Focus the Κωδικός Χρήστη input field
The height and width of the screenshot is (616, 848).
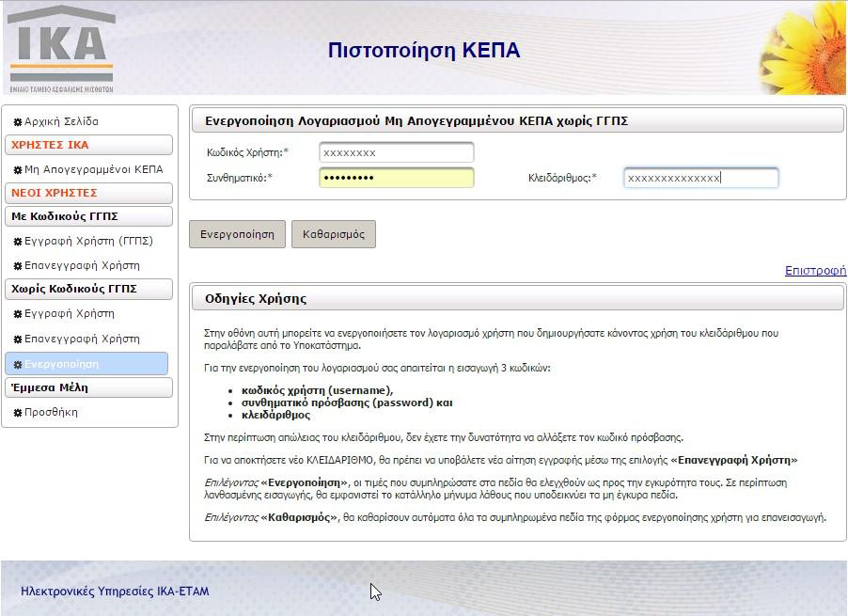click(x=396, y=152)
